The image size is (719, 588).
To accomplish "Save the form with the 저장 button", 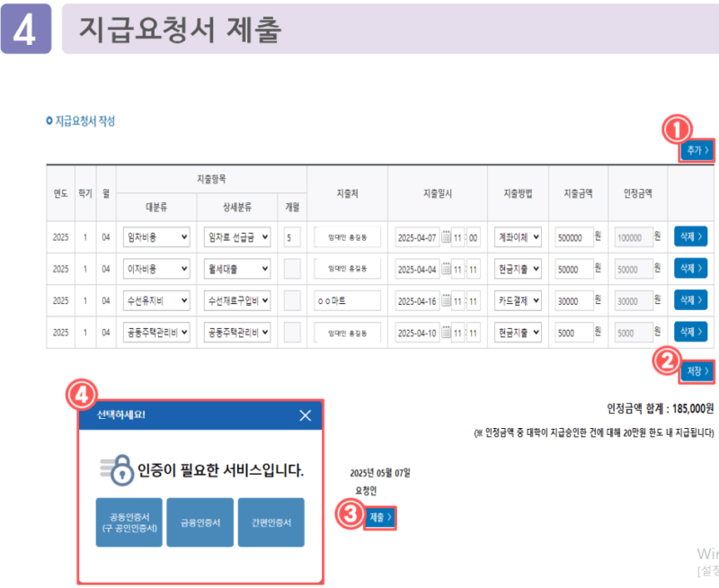I will tap(697, 371).
